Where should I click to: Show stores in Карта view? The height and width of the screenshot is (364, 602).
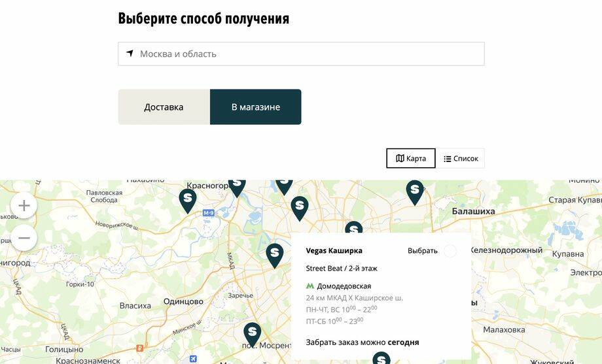[411, 158]
